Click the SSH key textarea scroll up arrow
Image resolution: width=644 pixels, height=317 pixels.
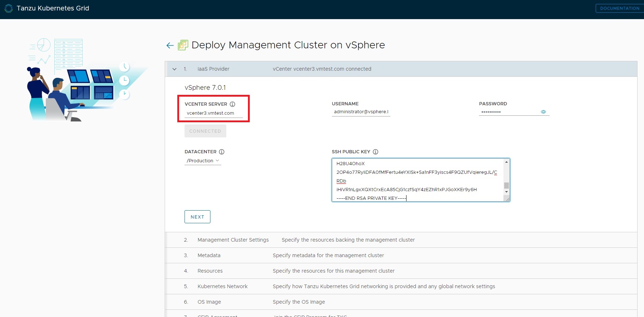[x=506, y=162]
